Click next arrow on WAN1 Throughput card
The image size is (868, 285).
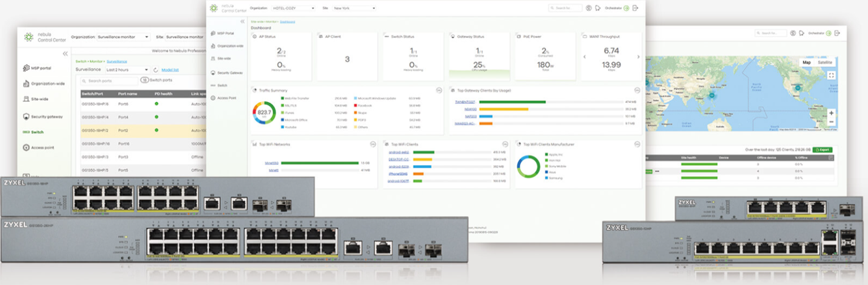pos(638,57)
